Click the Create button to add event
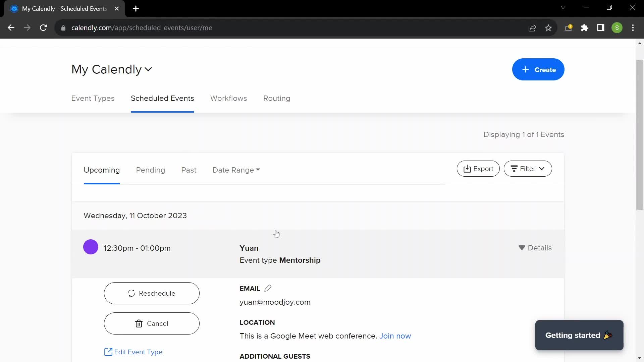Image resolution: width=644 pixels, height=362 pixels. tap(538, 69)
